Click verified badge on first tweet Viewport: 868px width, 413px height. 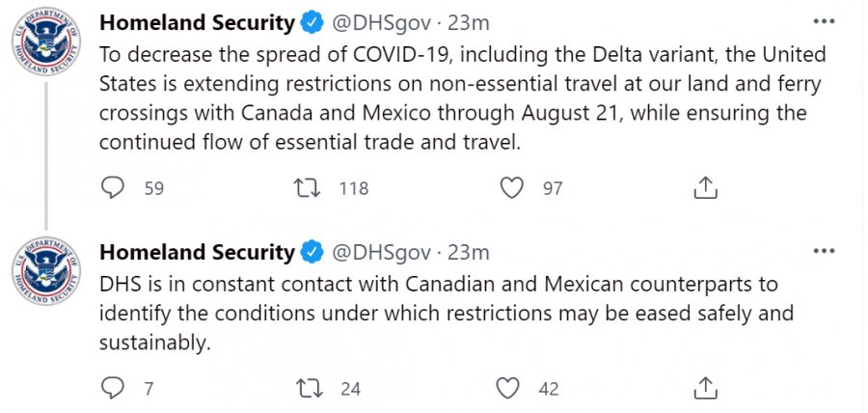pos(312,22)
